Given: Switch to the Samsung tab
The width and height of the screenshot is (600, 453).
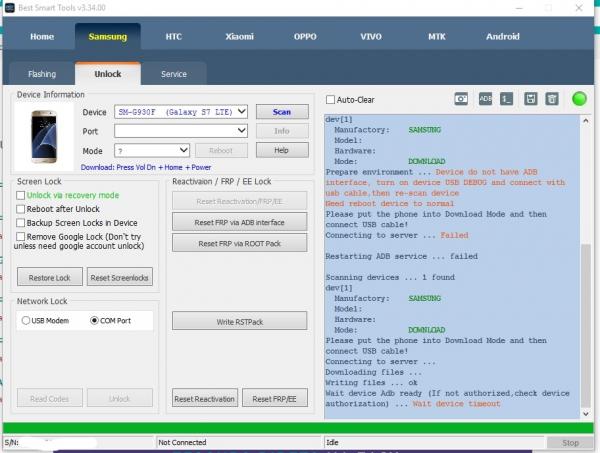Looking at the screenshot, I should click(x=108, y=37).
